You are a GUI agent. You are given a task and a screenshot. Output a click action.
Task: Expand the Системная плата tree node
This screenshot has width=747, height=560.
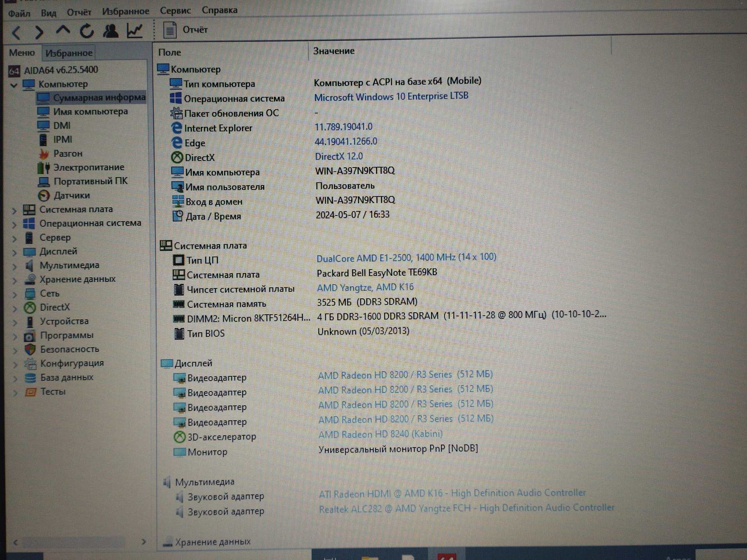tap(14, 211)
